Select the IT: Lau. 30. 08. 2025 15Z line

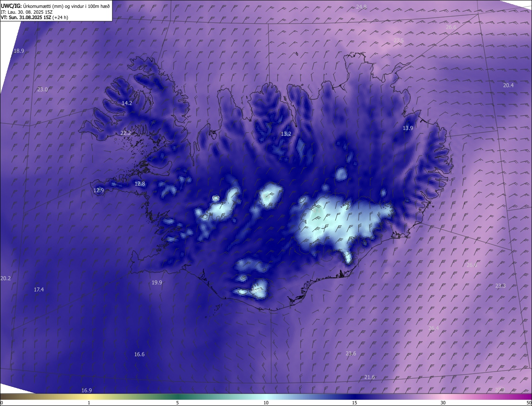(x=27, y=12)
